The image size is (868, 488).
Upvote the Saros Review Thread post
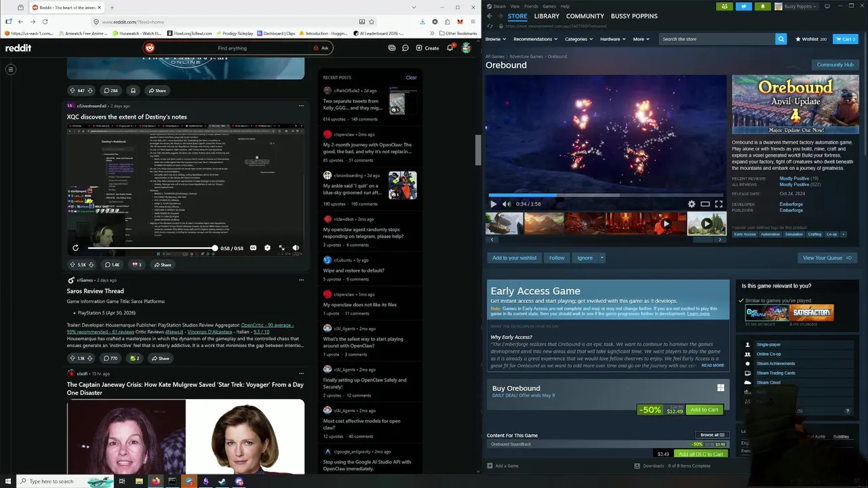click(x=73, y=359)
